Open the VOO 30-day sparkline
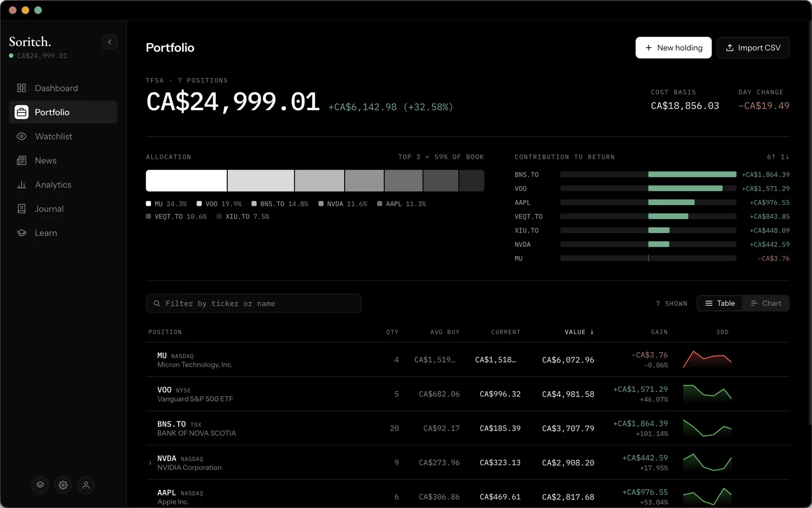This screenshot has height=508, width=812. coord(707,394)
